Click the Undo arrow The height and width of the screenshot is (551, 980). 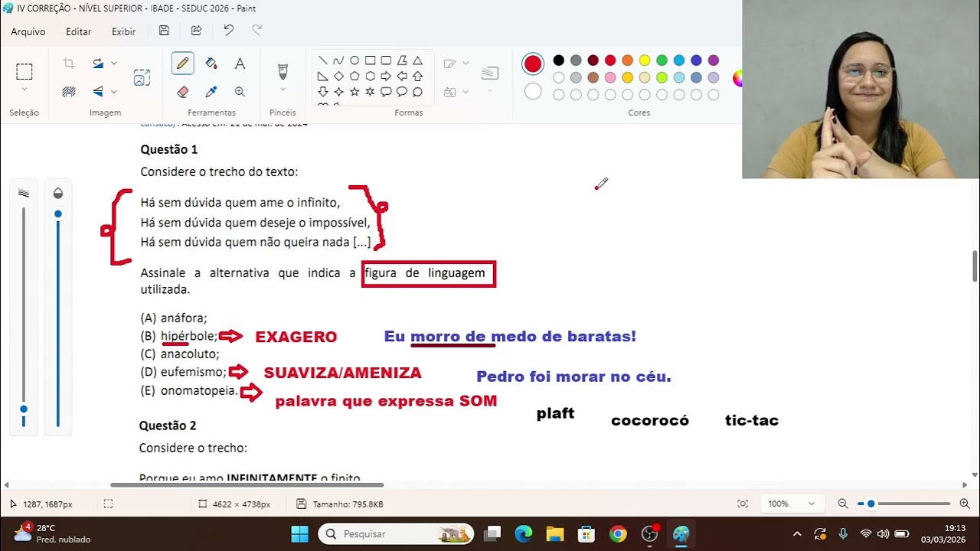tap(228, 31)
